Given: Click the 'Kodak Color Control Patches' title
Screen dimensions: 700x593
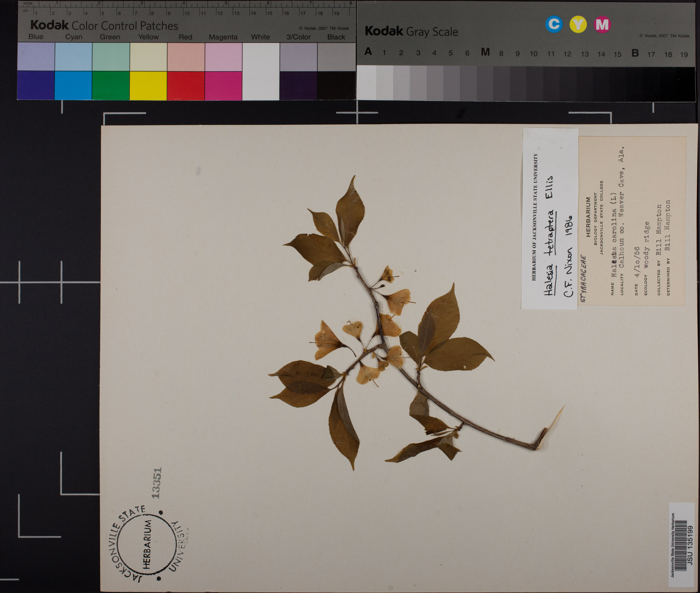Looking at the screenshot, I should pyautogui.click(x=104, y=26).
